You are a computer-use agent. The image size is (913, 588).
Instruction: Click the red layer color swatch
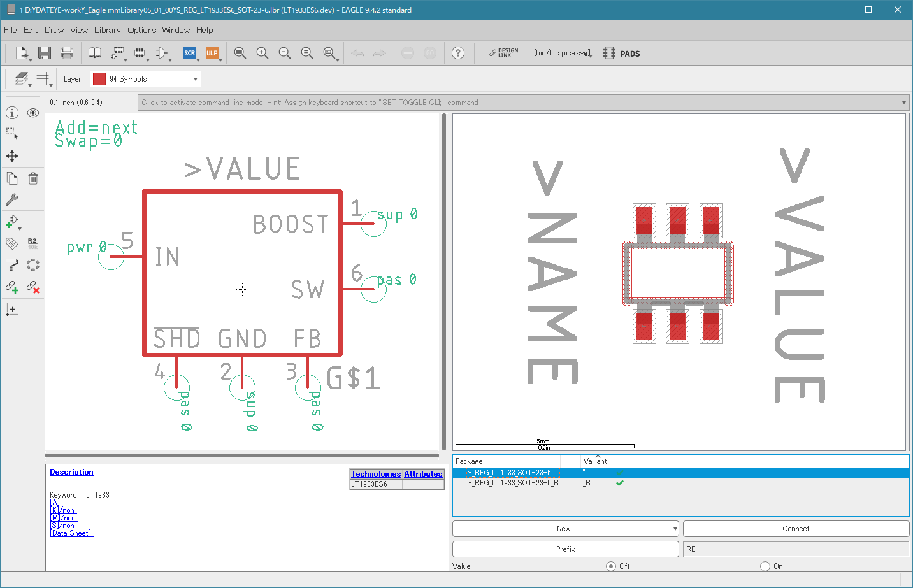[99, 79]
